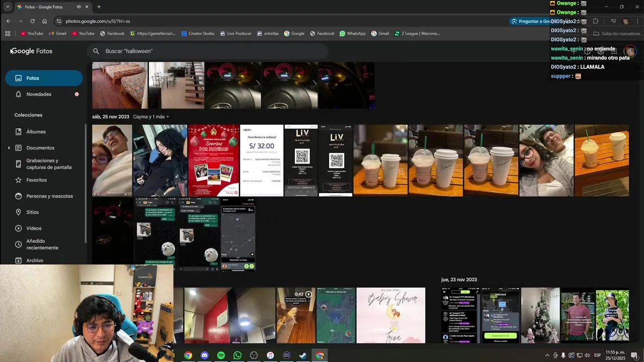Open the Documentos collection
Viewport: 644px width, 362px height.
40,148
